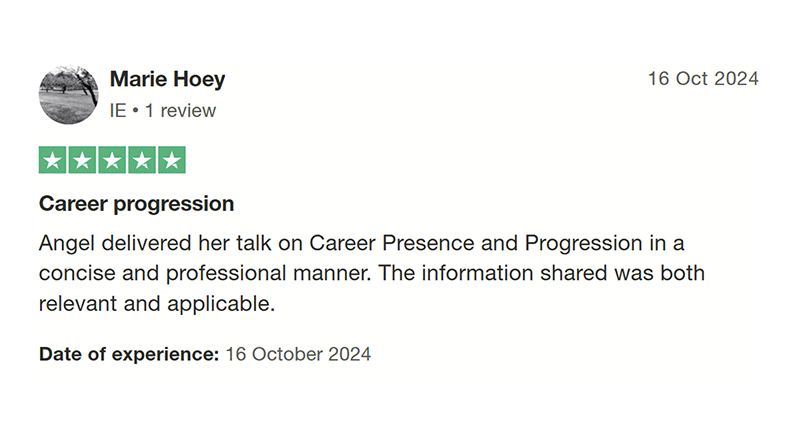
Task: Click the Date of experience label
Action: coord(129,354)
